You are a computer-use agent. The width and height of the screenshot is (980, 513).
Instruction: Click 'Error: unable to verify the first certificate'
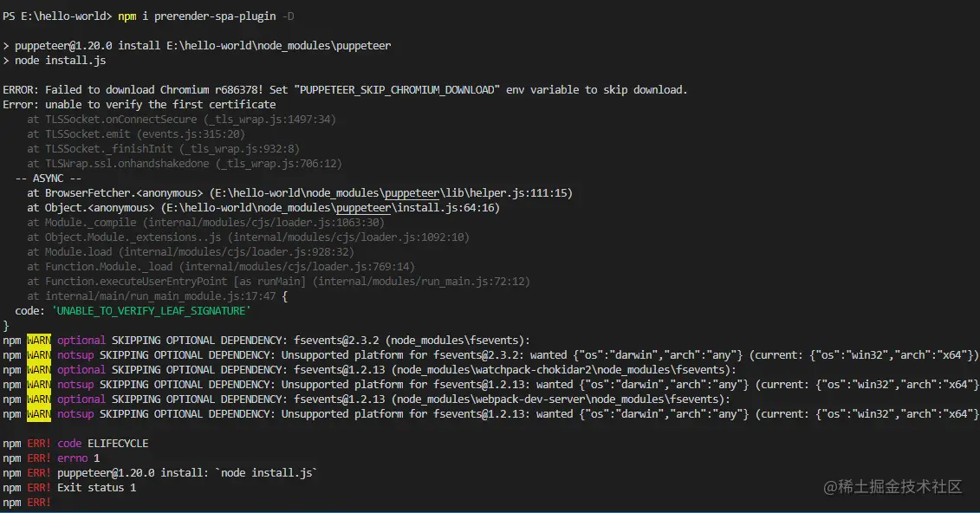point(139,105)
